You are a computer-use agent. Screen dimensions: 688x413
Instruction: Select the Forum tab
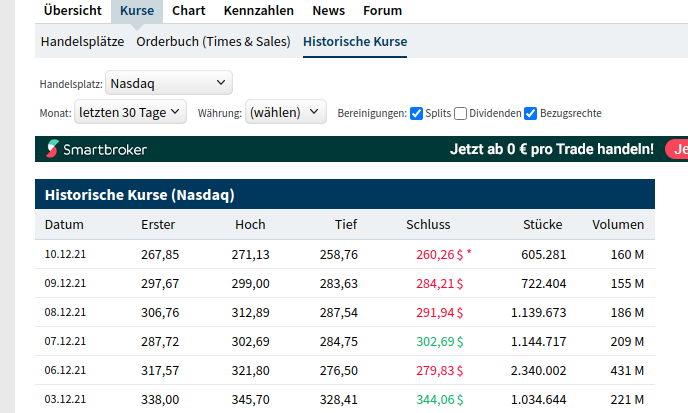pos(382,11)
